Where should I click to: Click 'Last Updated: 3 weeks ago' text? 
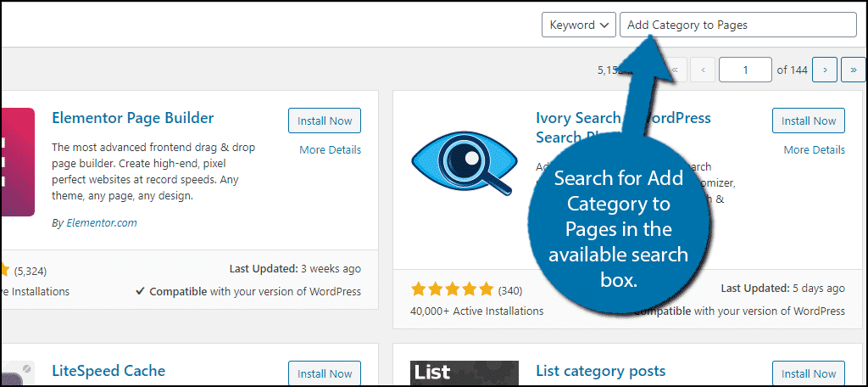[x=295, y=269]
